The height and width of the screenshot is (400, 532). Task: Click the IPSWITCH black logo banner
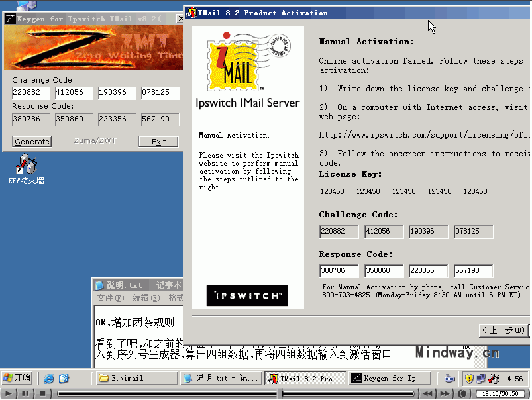(x=246, y=296)
